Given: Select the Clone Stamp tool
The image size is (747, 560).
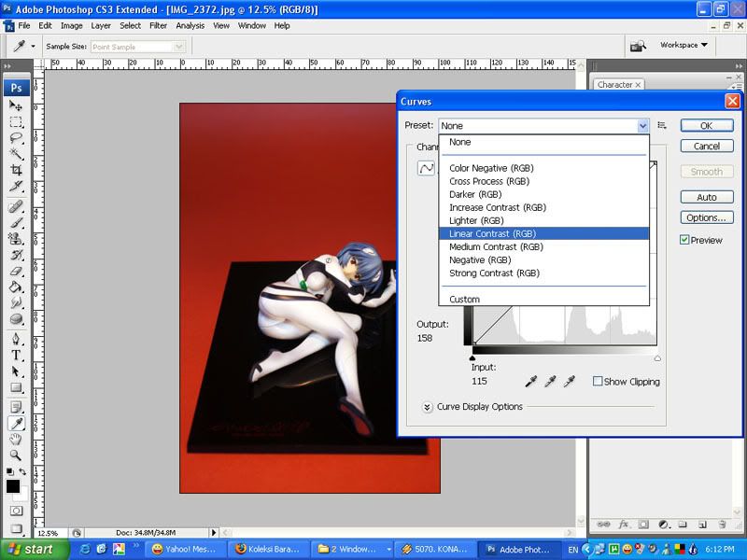Looking at the screenshot, I should 16,239.
